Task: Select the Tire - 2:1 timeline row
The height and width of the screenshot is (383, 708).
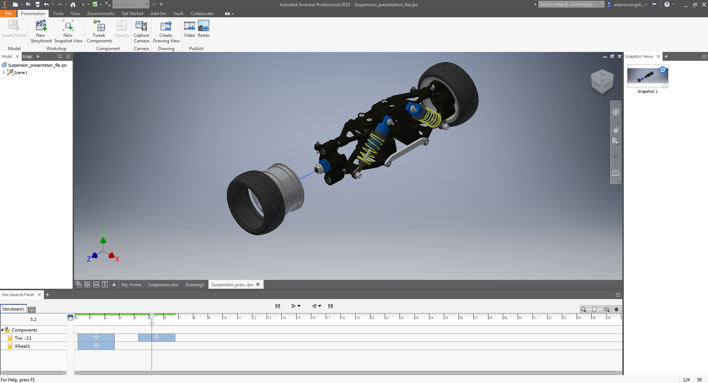Action: click(x=34, y=338)
